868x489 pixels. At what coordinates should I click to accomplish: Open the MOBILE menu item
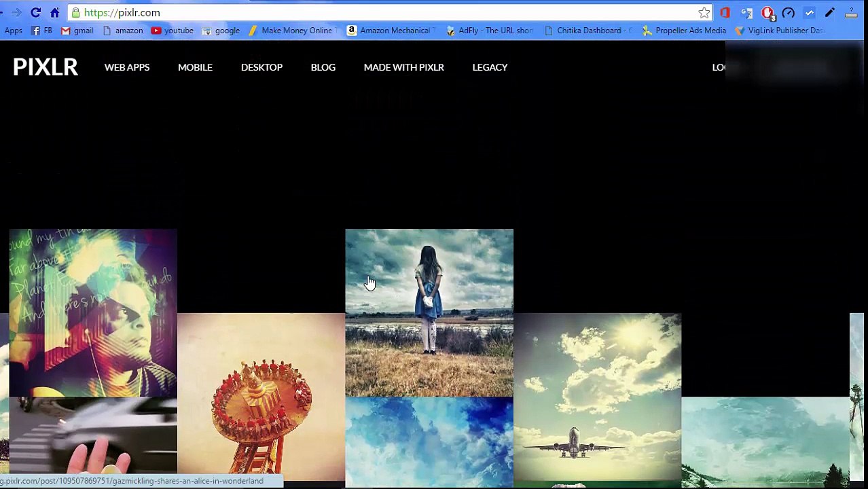(195, 67)
